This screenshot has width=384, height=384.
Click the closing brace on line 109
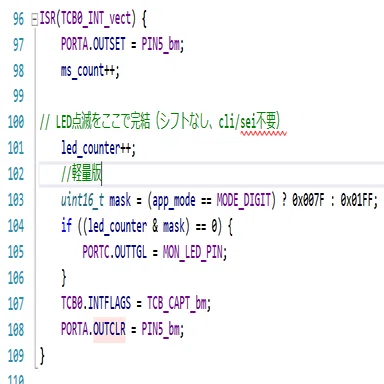[x=42, y=356]
